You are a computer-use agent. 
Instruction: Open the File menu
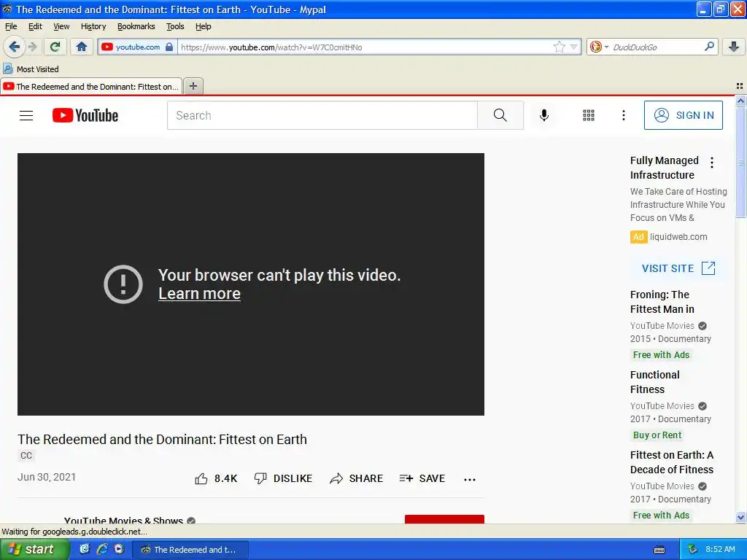[x=11, y=26]
